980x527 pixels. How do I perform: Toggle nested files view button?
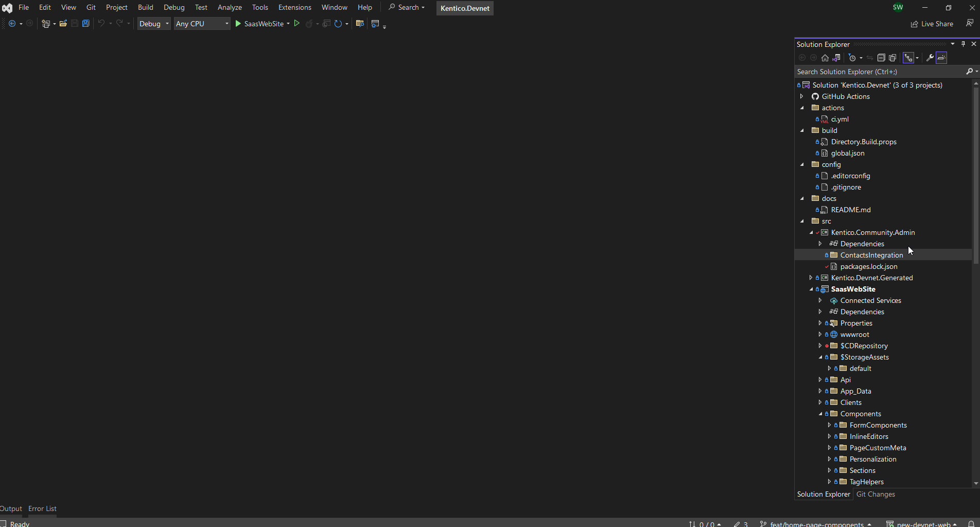[909, 58]
